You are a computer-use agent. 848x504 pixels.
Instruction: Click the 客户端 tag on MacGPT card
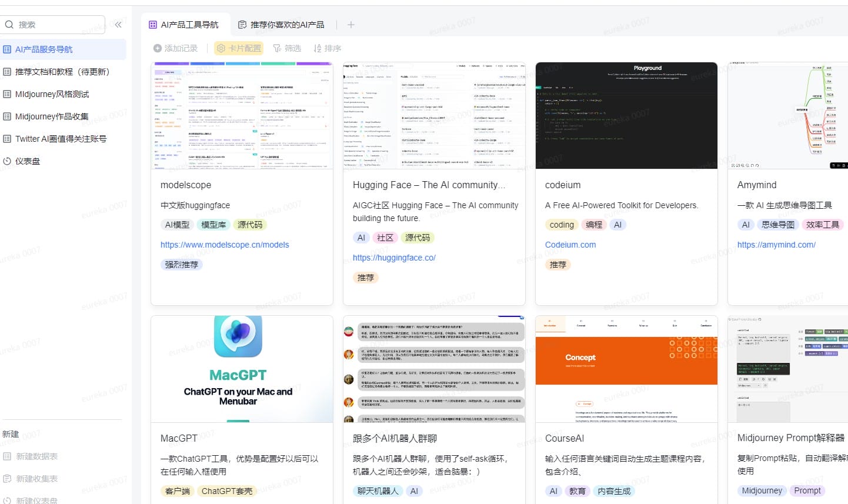[x=177, y=491]
